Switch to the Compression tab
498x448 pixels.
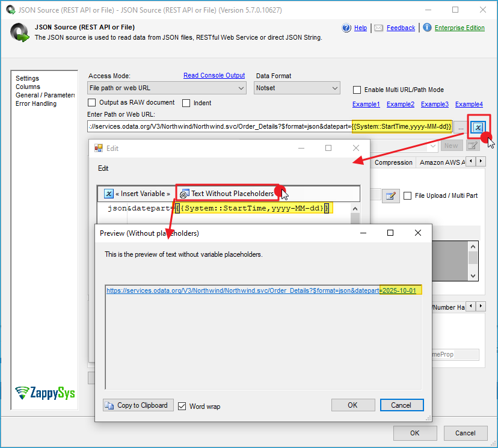393,162
